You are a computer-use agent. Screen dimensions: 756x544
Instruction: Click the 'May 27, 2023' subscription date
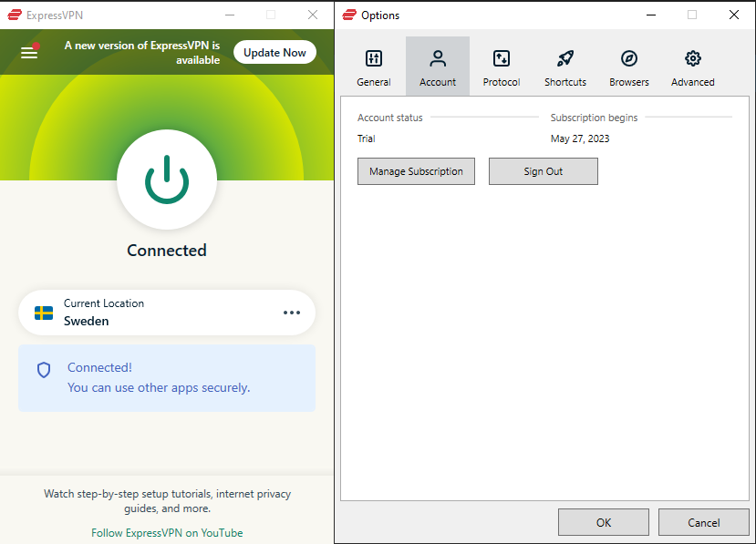[580, 139]
